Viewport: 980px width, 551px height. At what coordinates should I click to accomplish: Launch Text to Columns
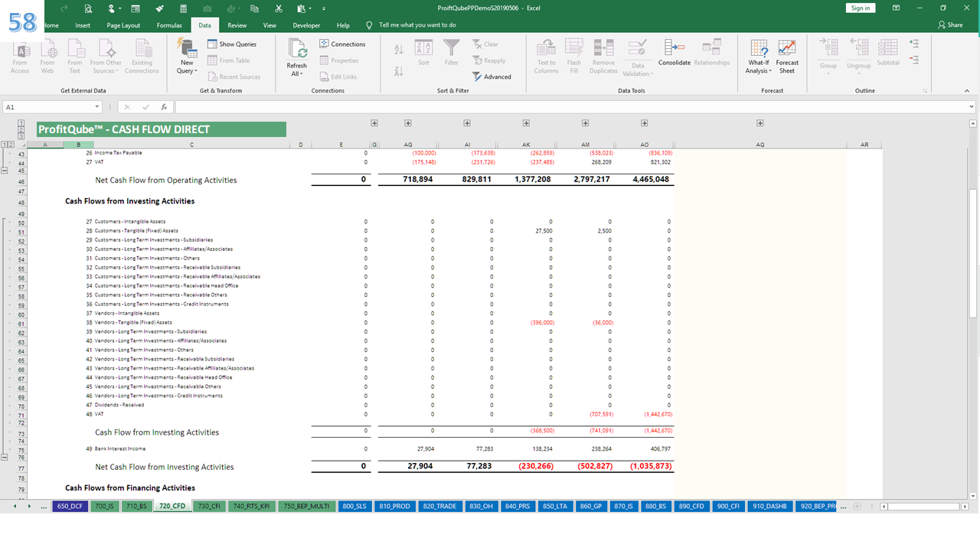tap(546, 57)
